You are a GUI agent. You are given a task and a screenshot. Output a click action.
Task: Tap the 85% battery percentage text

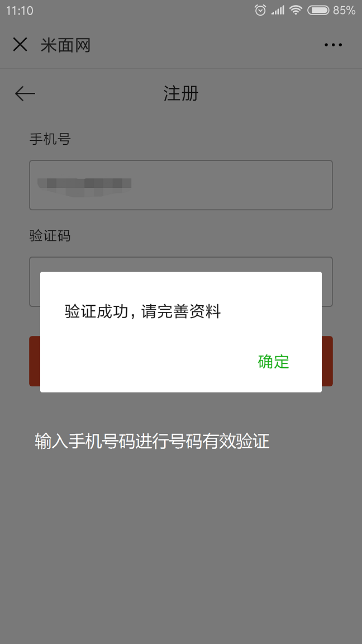click(344, 10)
